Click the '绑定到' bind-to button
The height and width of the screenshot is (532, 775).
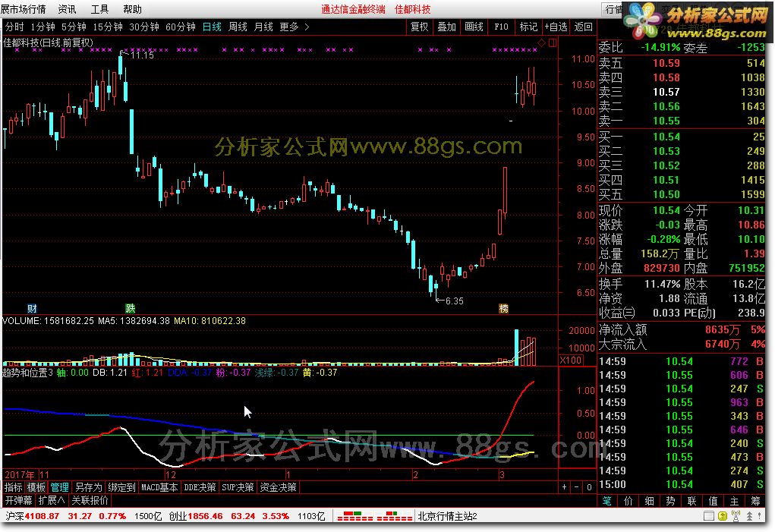click(x=122, y=487)
